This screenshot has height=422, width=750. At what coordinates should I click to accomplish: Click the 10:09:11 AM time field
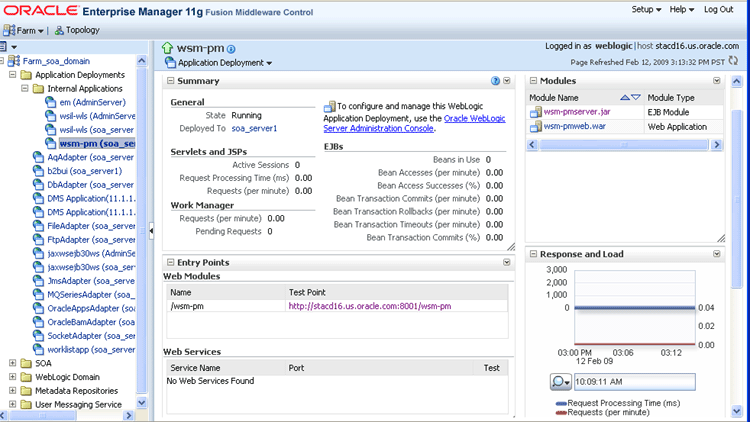point(634,382)
